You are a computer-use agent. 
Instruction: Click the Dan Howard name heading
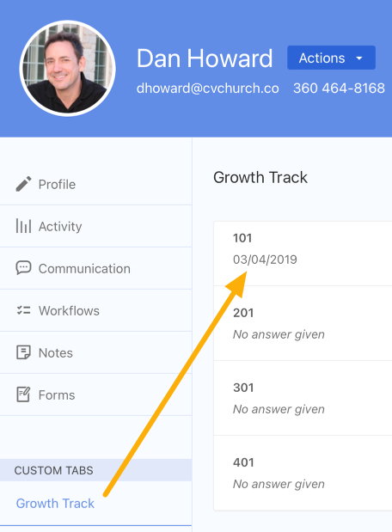tap(205, 58)
